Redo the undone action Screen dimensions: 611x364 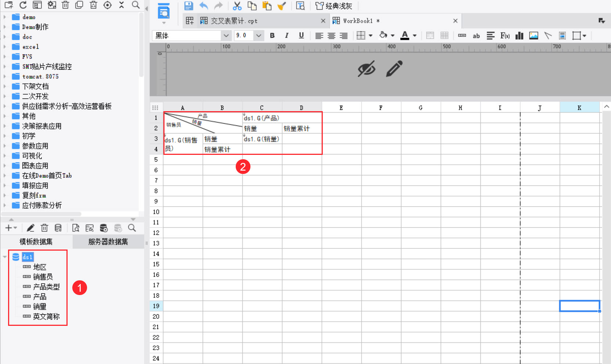(x=218, y=6)
